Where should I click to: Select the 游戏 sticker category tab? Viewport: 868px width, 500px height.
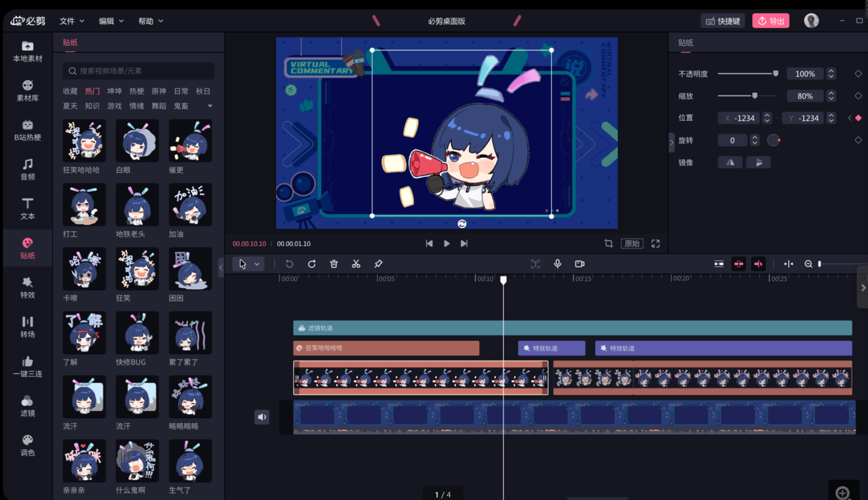114,106
